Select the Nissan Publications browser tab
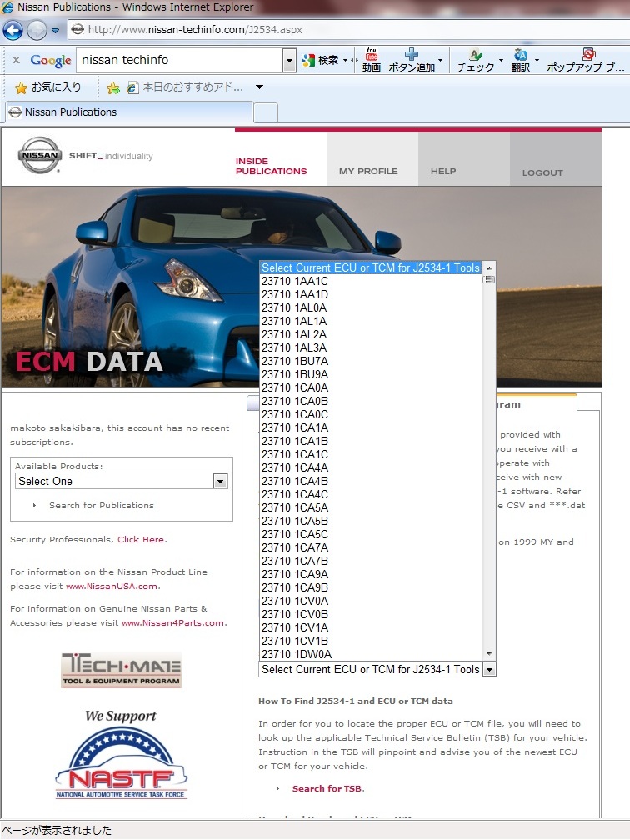 [x=129, y=112]
